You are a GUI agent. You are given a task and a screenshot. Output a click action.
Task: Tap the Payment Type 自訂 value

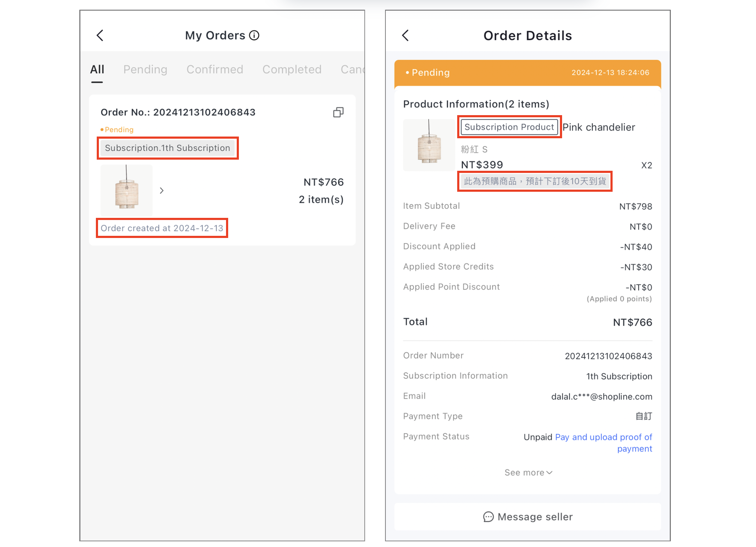tap(643, 416)
